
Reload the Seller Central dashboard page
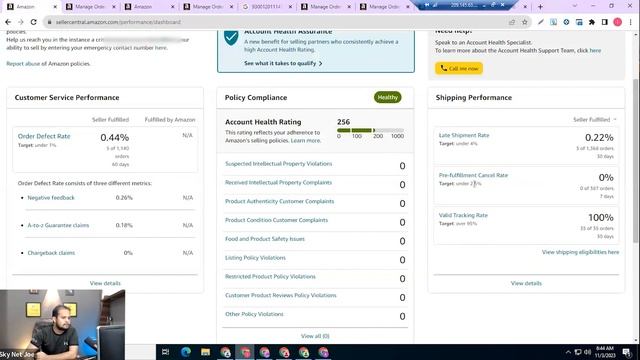tap(33, 22)
